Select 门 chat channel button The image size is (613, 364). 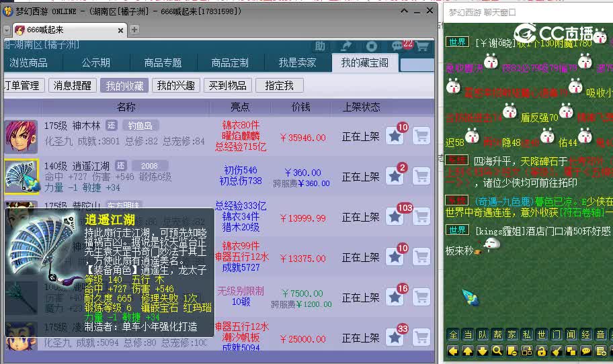point(557,334)
